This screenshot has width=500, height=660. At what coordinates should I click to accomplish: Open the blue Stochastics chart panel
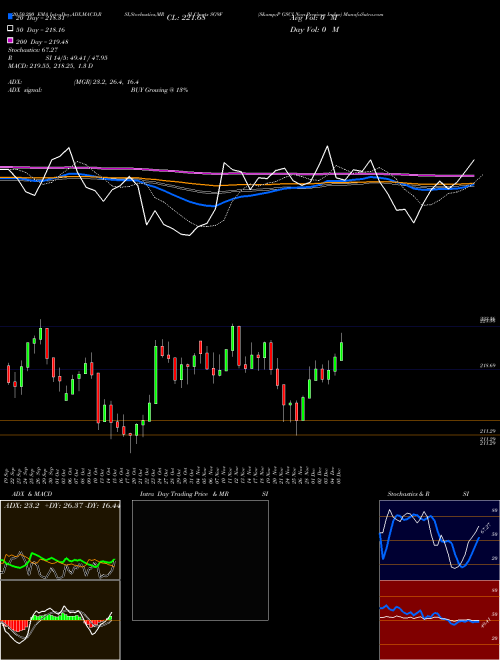tap(439, 540)
